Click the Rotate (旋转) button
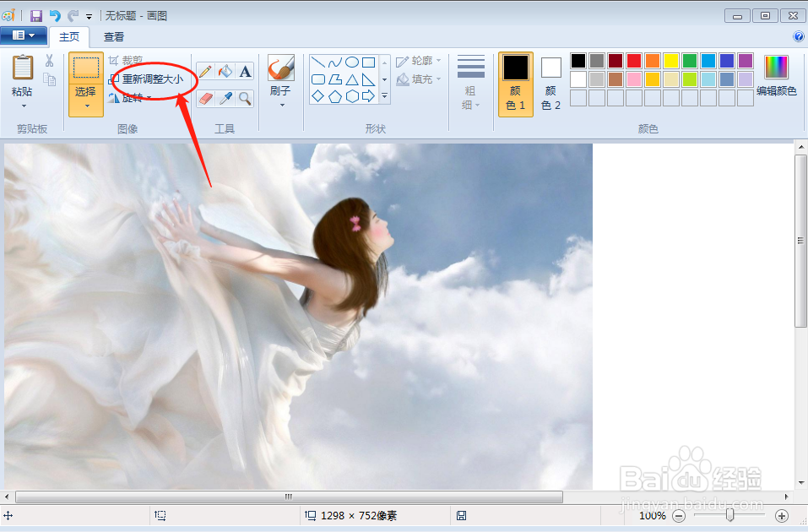 130,98
